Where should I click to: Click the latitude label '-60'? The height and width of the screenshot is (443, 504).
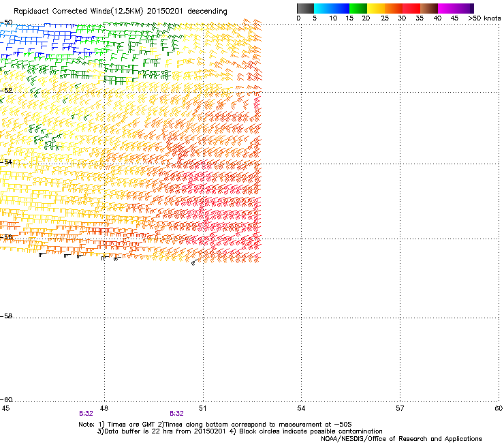coord(6,399)
